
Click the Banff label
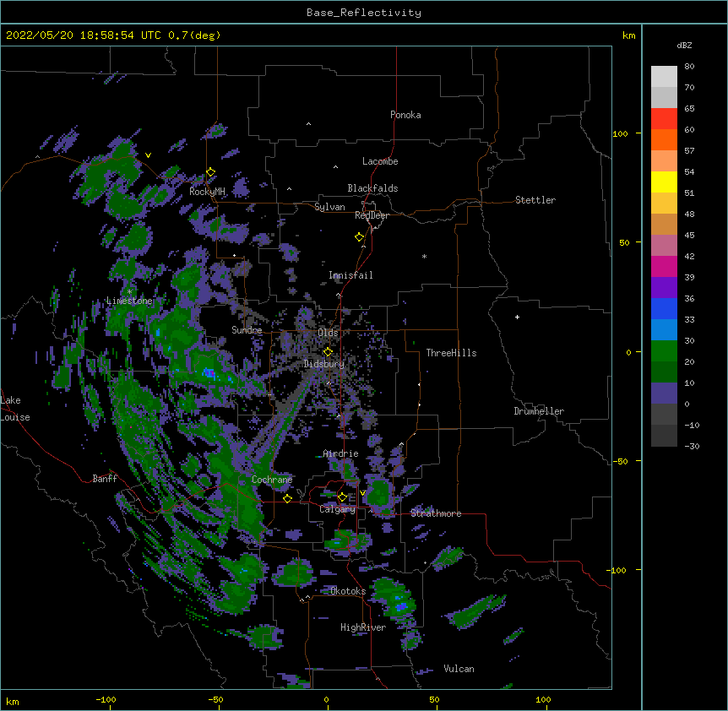[105, 479]
